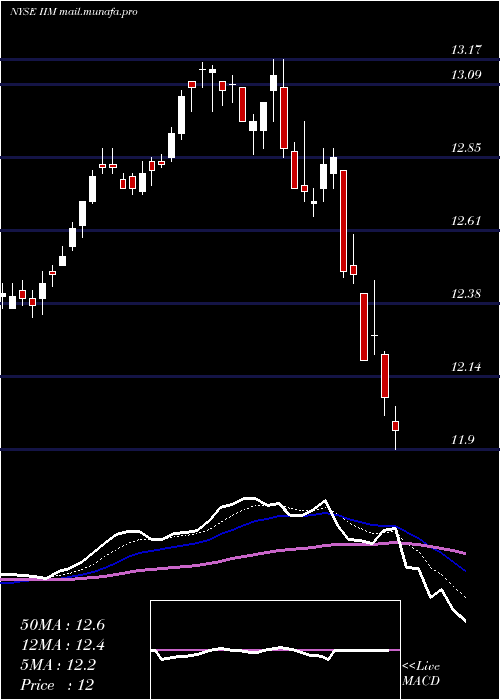
Task: Click the 5MA : 12.2 reading
Action: (58, 665)
